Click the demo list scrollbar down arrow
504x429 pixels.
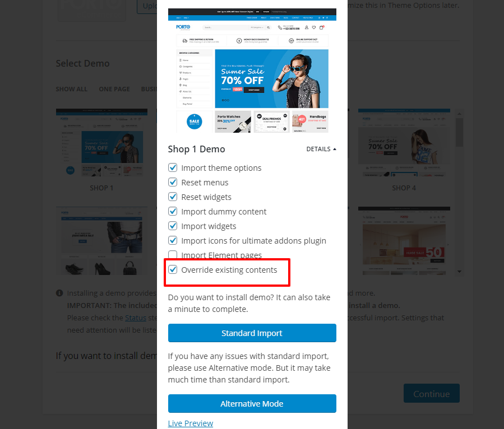[459, 272]
